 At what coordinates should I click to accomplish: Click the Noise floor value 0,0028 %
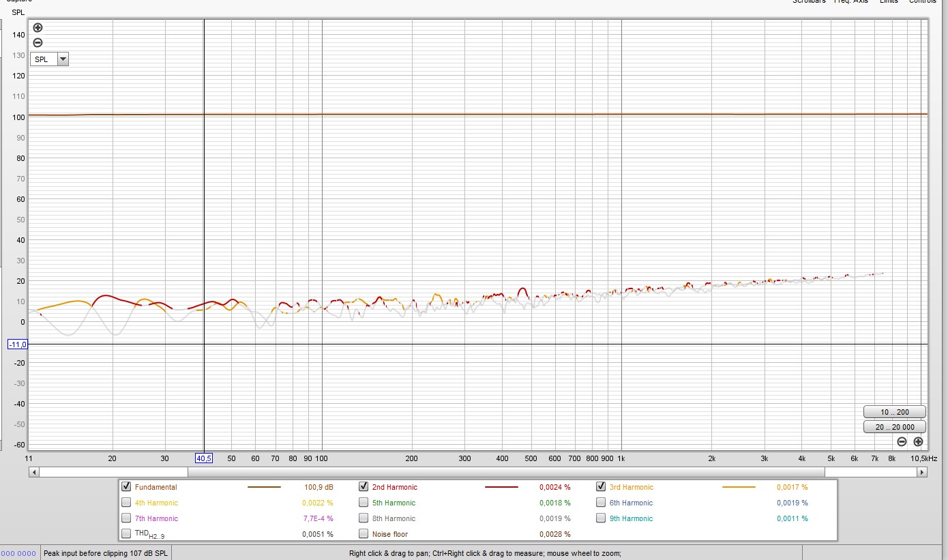555,535
